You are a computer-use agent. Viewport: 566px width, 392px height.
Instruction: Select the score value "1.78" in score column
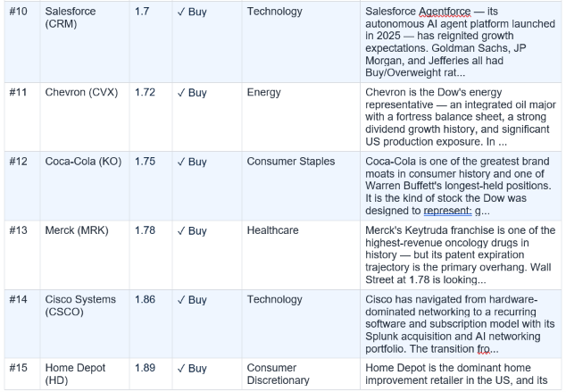(x=145, y=230)
